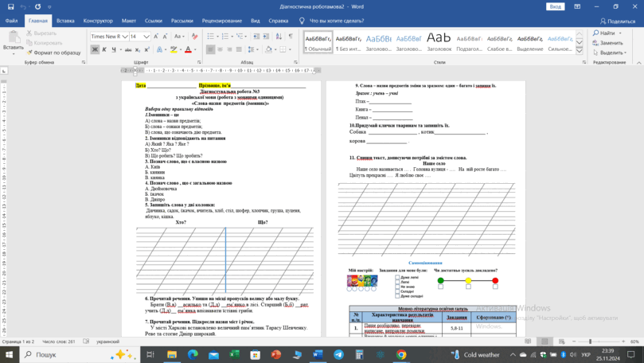The image size is (644, 363).
Task: Check the 'Не знаю' box
Action: coord(397,287)
